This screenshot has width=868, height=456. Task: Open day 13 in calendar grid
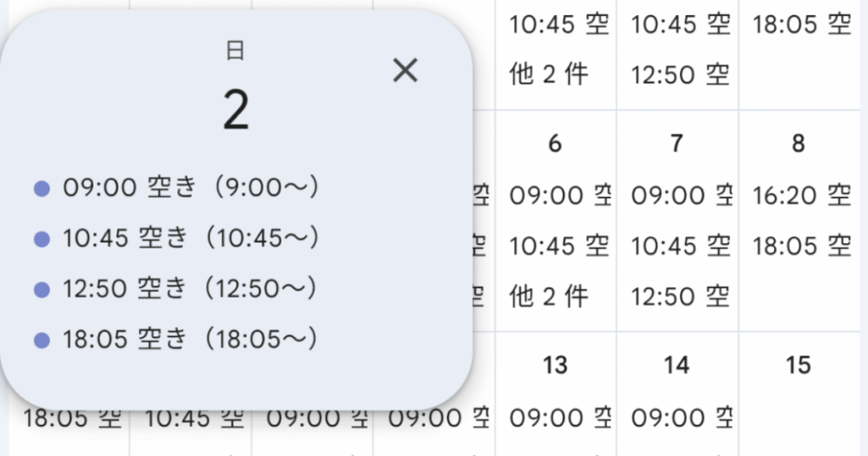point(555,365)
